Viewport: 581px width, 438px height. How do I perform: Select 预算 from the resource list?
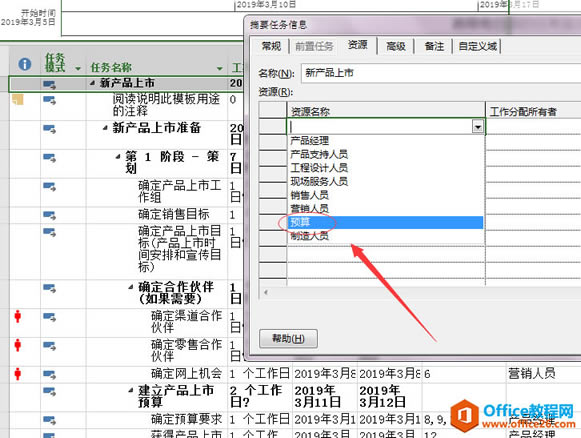point(385,222)
